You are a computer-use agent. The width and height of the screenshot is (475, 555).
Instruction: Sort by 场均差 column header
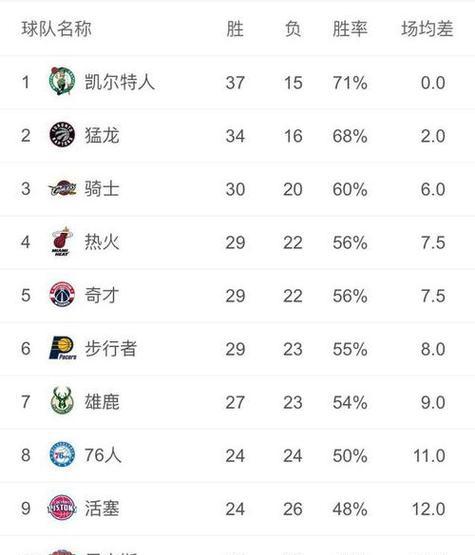point(427,29)
